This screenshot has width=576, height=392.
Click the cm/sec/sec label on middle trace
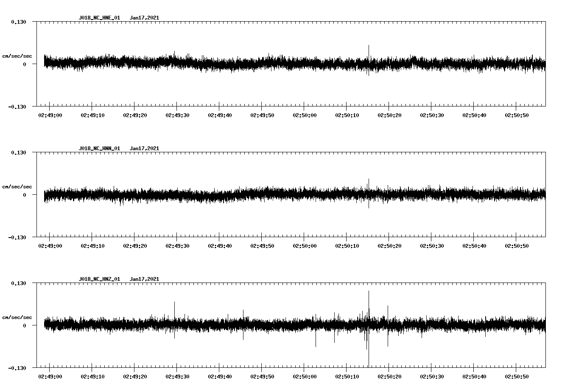click(17, 186)
